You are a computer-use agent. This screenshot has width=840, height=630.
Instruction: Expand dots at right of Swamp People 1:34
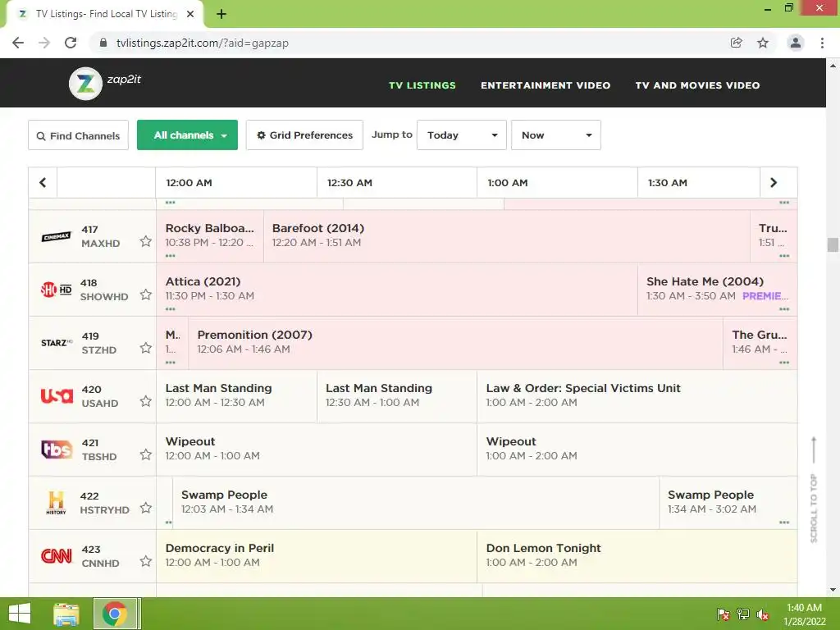784,523
